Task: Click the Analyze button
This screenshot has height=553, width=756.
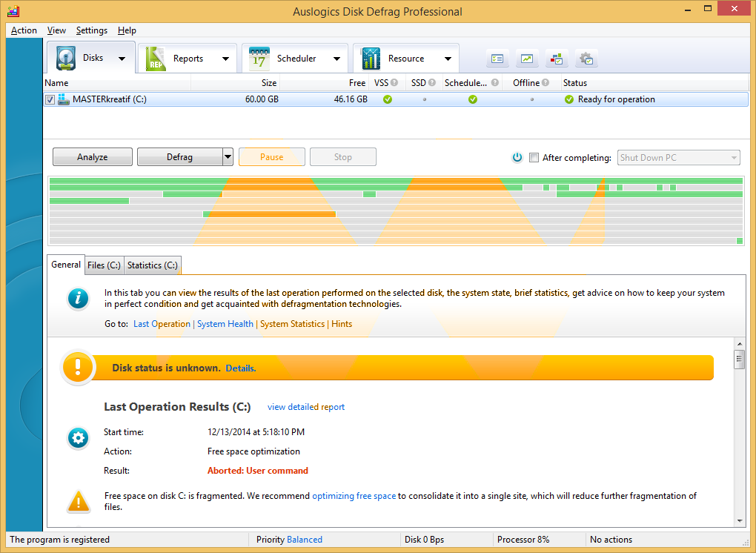Action: click(93, 156)
